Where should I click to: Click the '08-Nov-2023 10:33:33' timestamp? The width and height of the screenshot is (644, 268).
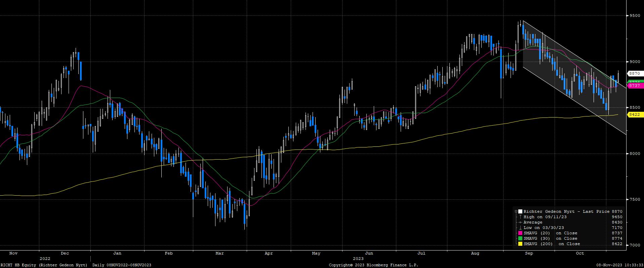pyautogui.click(x=620, y=265)
